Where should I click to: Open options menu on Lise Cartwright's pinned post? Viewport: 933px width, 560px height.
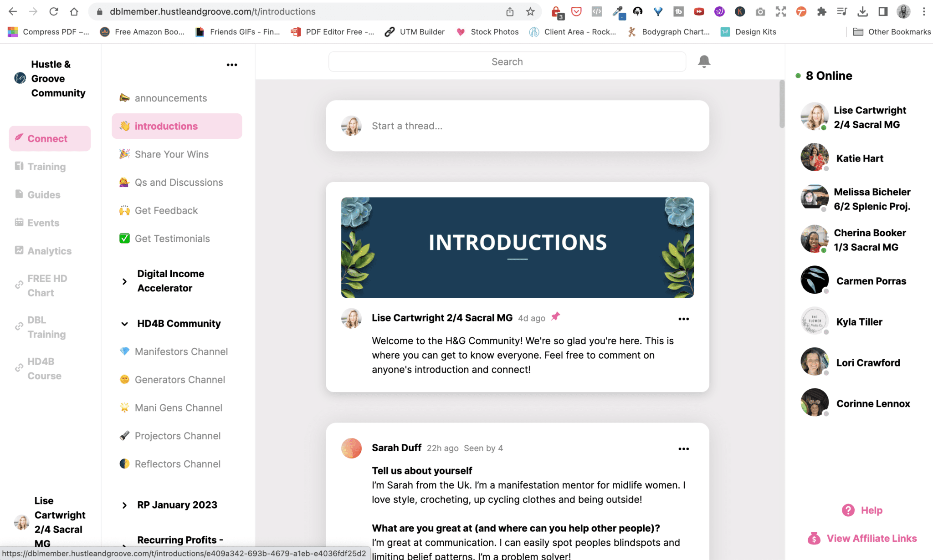[x=683, y=319]
